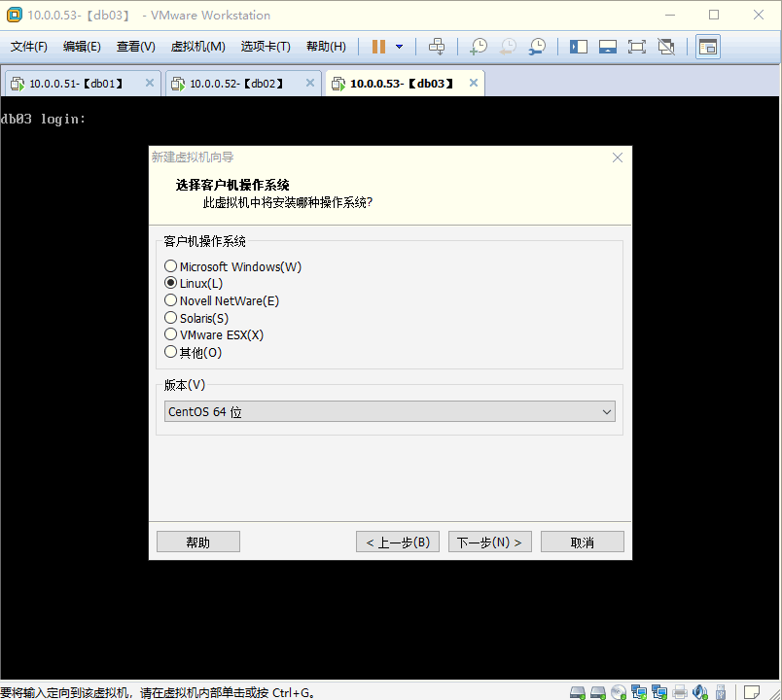
Task: Click the CD/DVD device status bar icon
Action: pyautogui.click(x=619, y=691)
